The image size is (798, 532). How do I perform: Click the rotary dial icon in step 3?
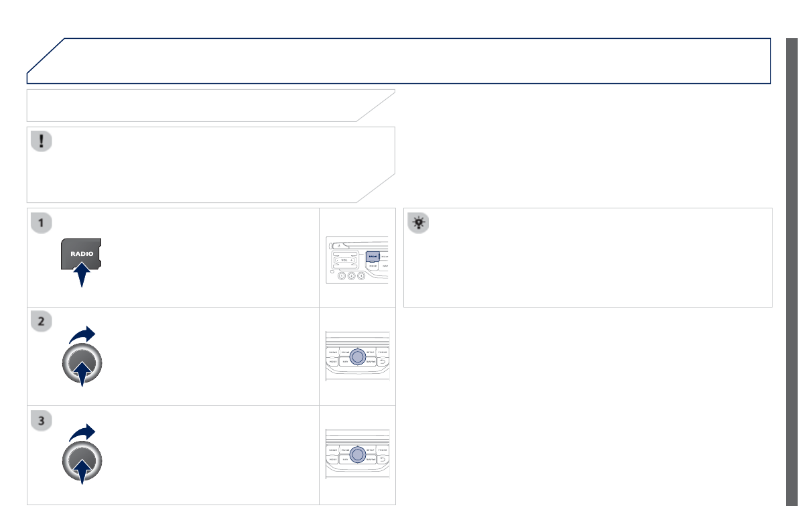pyautogui.click(x=82, y=461)
